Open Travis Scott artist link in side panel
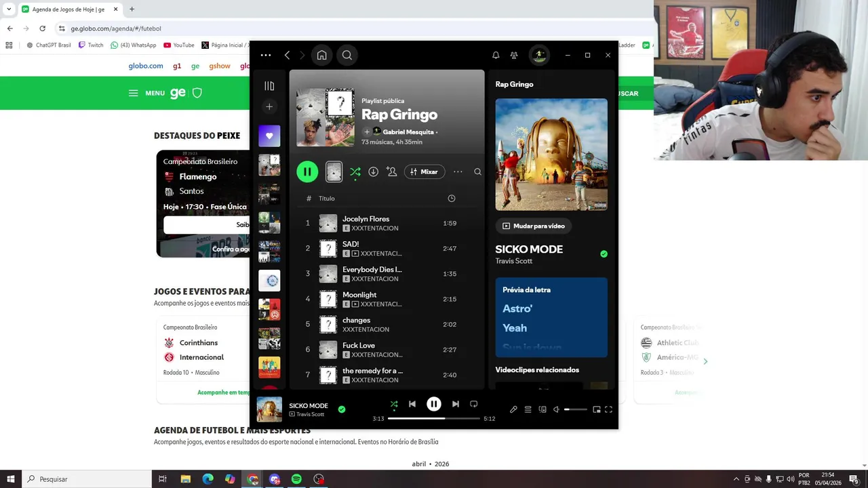Screen dimensions: 868x488 pyautogui.click(x=514, y=261)
